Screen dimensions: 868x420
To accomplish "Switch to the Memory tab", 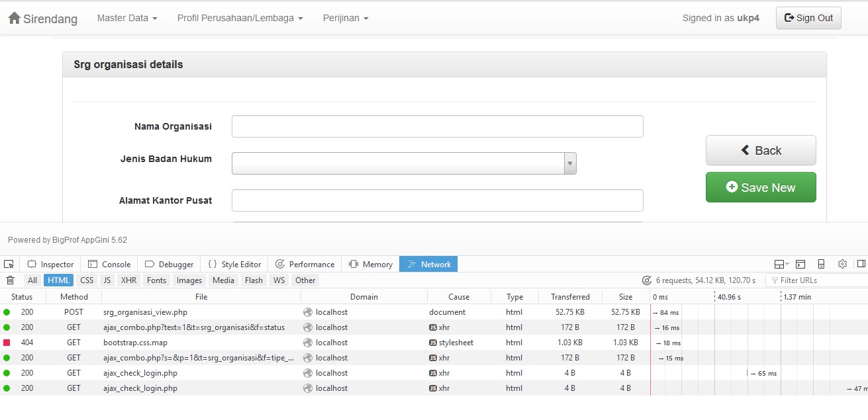I will click(x=371, y=264).
